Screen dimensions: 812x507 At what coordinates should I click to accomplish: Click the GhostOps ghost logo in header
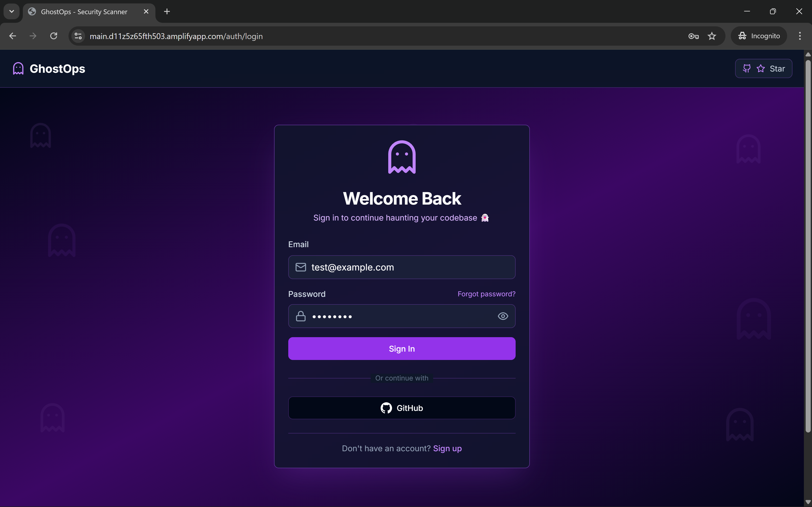(18, 68)
